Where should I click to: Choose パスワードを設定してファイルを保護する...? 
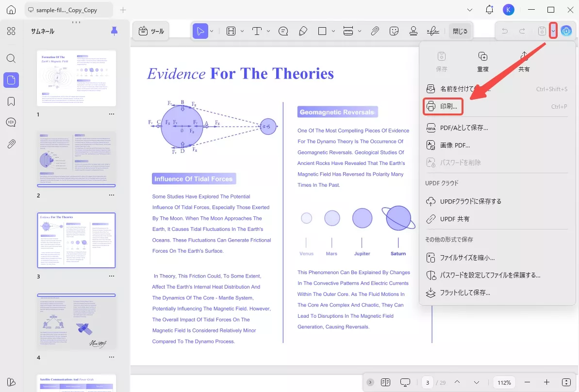(496, 275)
